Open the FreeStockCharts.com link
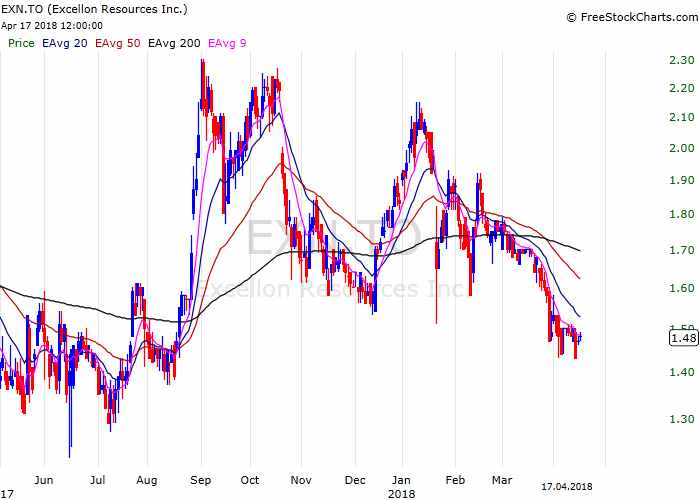This screenshot has width=700, height=500. [x=636, y=17]
